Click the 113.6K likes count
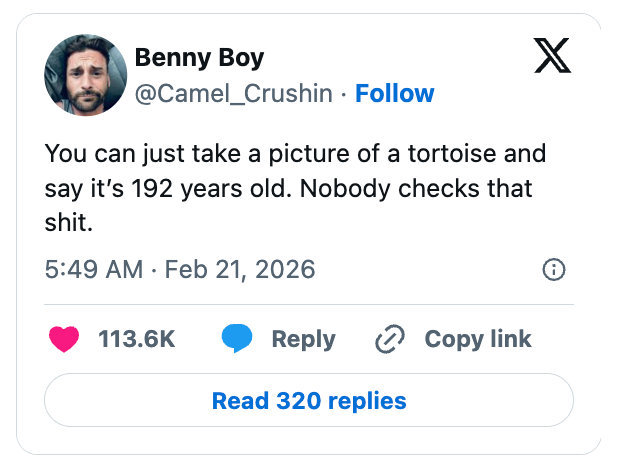This screenshot has height=472, width=620. point(137,339)
